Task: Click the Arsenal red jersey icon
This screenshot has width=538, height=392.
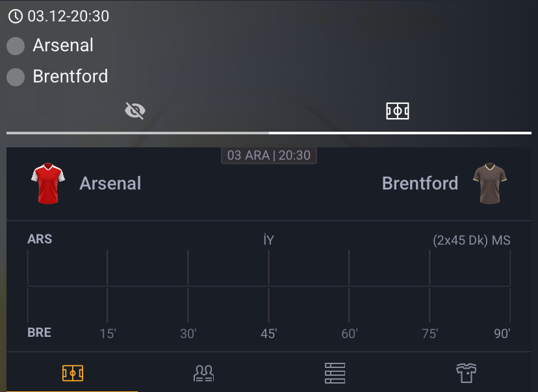Action: pyautogui.click(x=47, y=182)
